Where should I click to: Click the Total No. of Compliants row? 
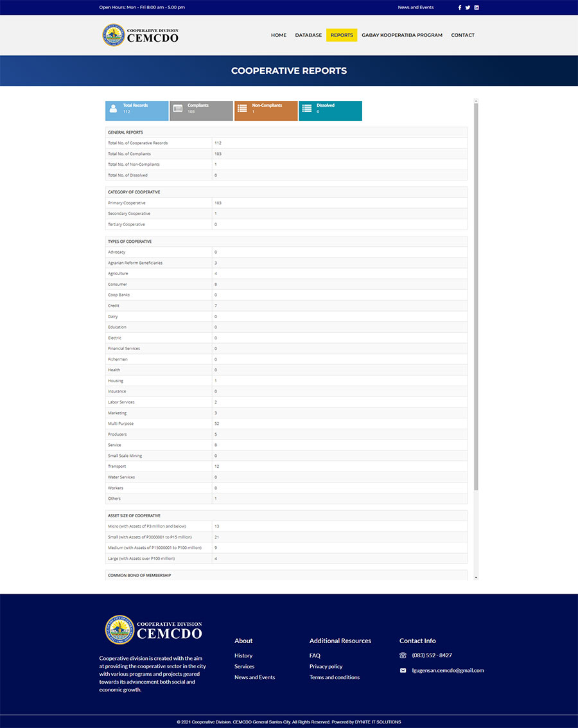coord(286,154)
